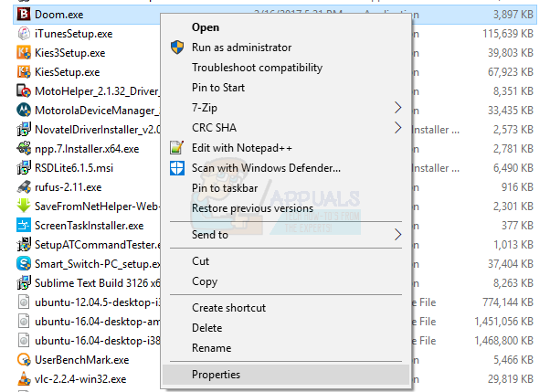The width and height of the screenshot is (550, 392).
Task: Select the Kies3Setup.exe icon
Action: pos(24,53)
